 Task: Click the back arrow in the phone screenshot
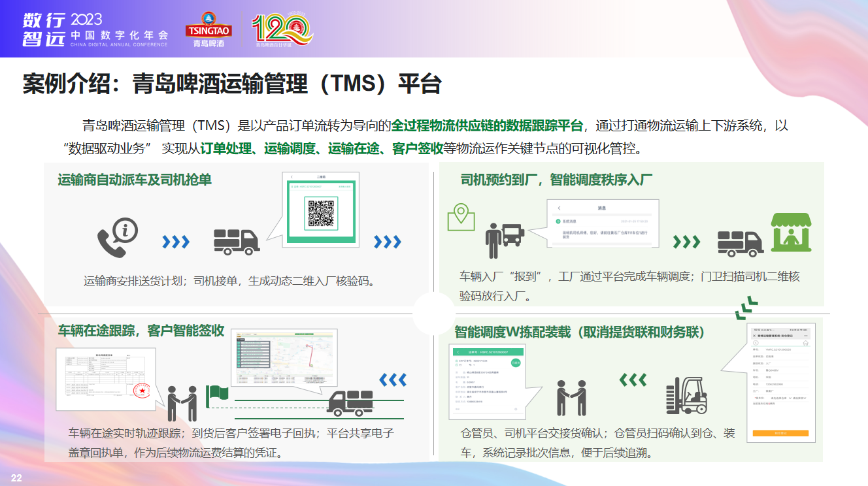click(756, 342)
